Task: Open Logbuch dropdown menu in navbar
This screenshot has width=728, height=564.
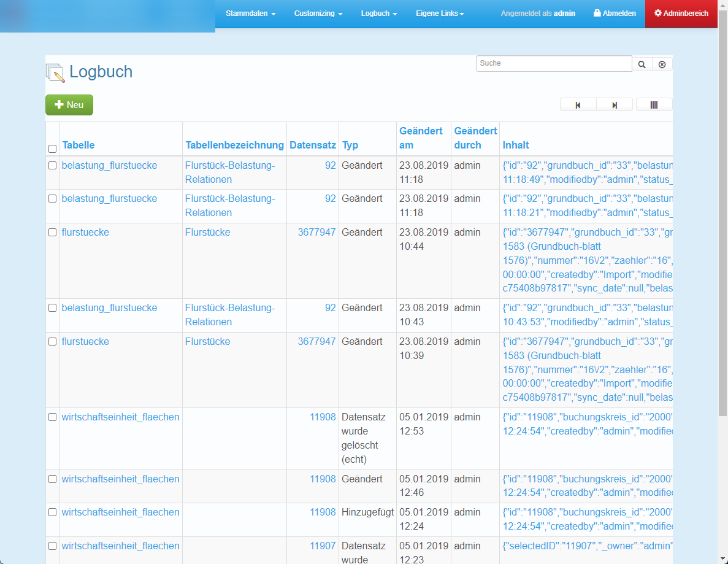Action: [379, 14]
